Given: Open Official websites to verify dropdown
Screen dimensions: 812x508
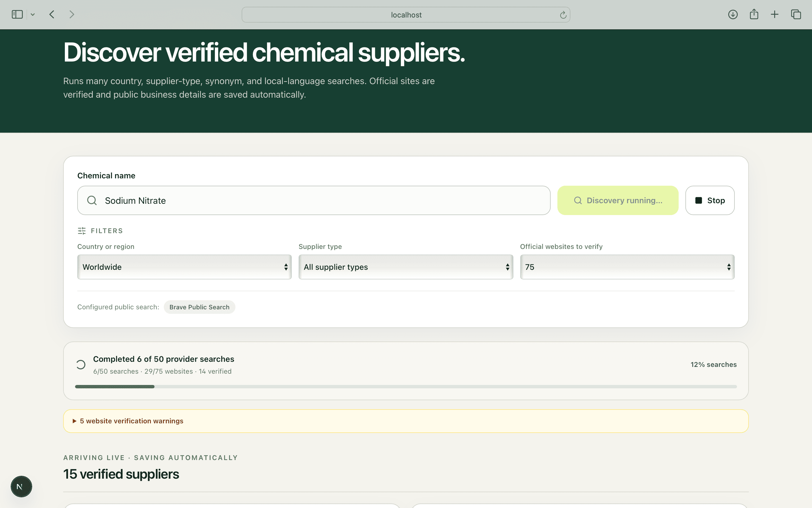Looking at the screenshot, I should 627,267.
